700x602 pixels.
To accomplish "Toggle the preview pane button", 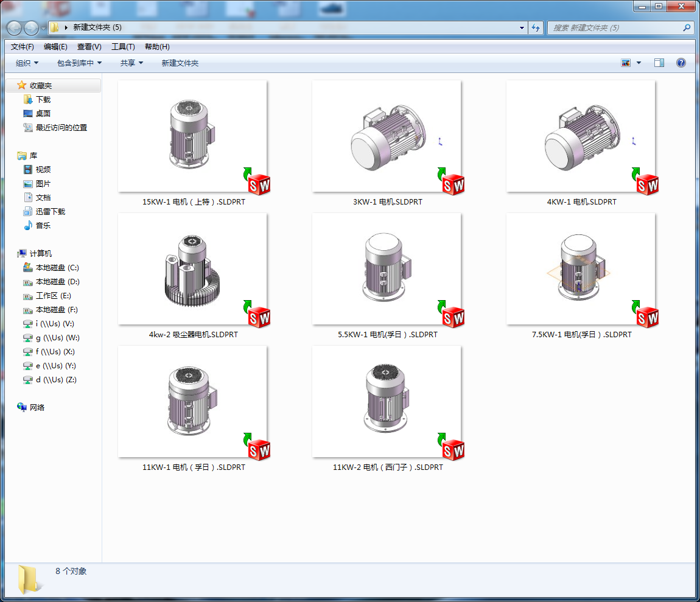I will (659, 63).
